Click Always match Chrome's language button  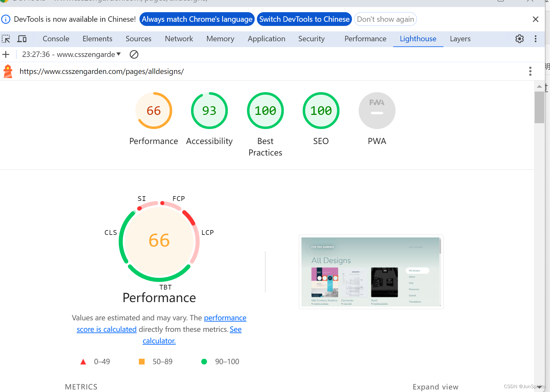click(197, 19)
